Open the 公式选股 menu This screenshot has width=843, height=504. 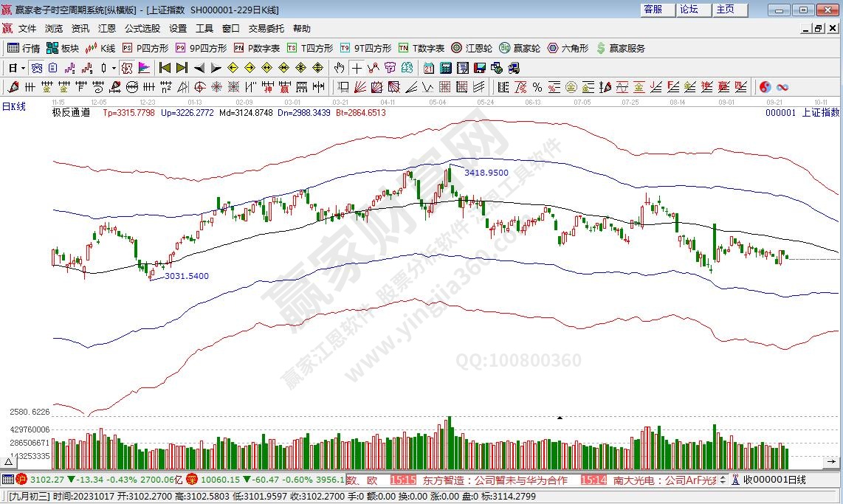pyautogui.click(x=142, y=29)
